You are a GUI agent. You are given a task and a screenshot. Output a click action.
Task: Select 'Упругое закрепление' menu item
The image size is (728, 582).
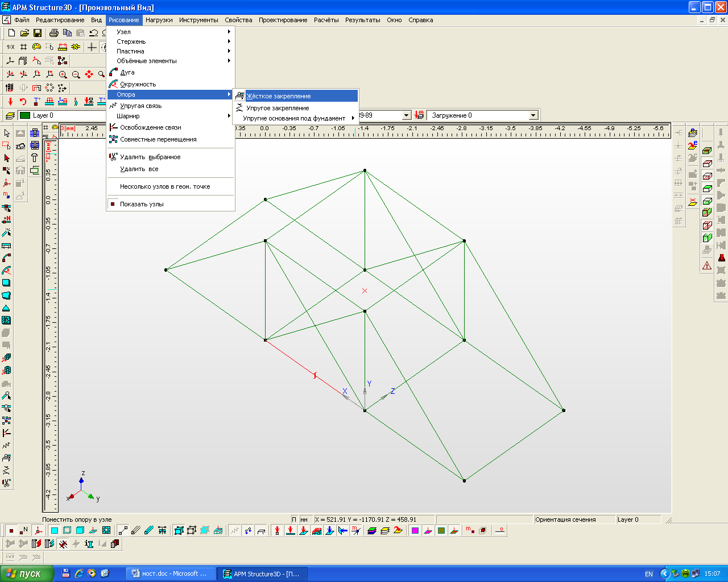tap(296, 107)
